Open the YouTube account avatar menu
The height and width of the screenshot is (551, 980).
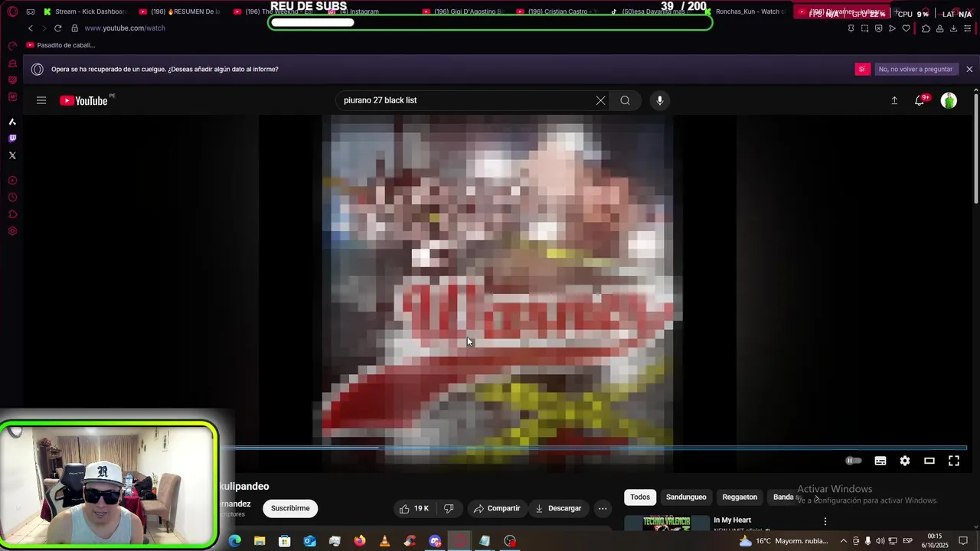click(949, 100)
